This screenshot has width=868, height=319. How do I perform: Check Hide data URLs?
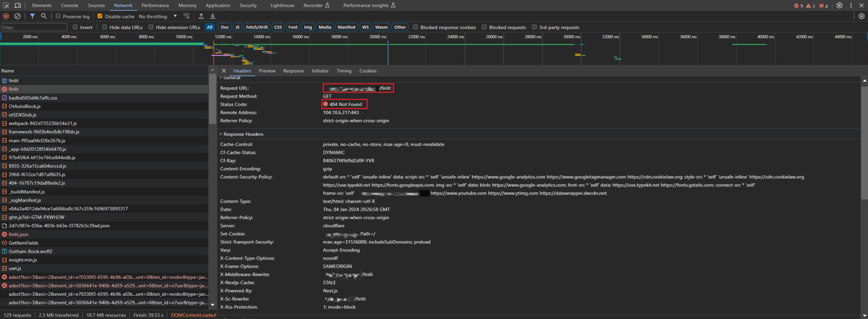pyautogui.click(x=104, y=27)
